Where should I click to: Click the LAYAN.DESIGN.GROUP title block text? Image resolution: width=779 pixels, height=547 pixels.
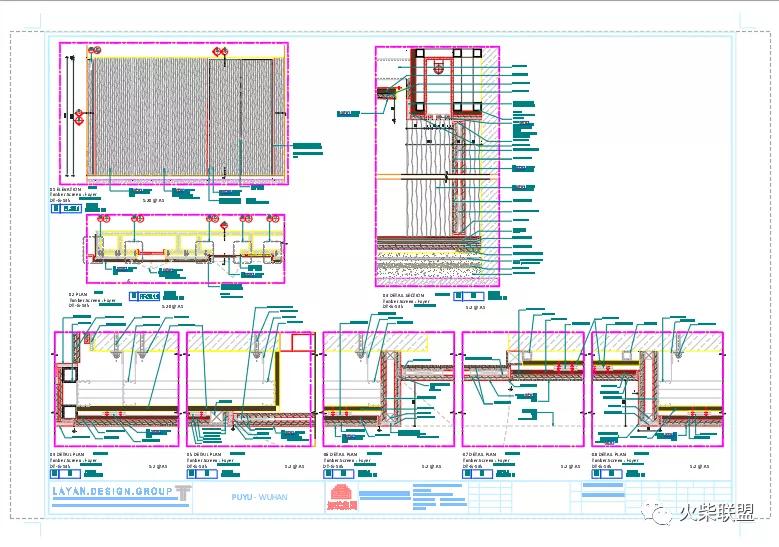(112, 491)
